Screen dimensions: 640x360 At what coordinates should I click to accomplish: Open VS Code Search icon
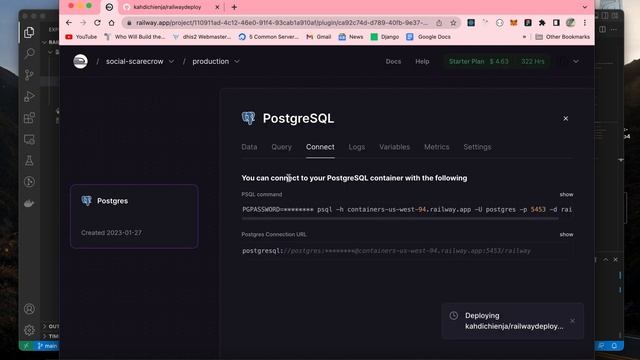29,53
